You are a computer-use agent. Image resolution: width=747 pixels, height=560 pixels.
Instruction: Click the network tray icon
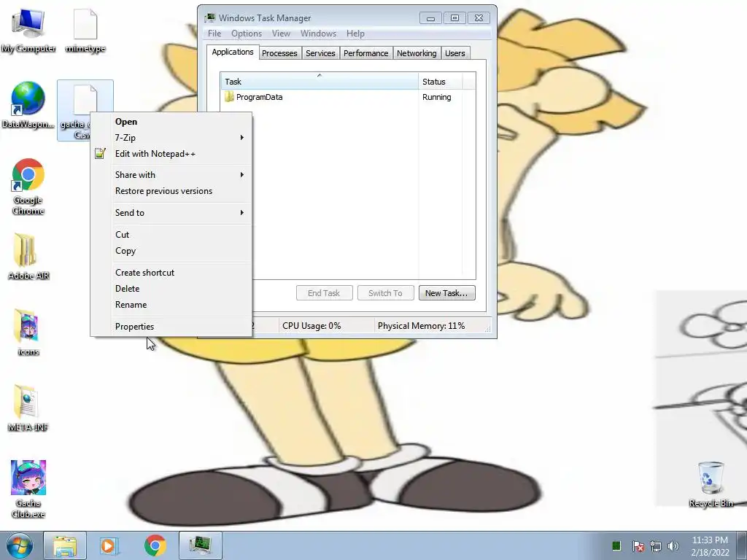656,546
